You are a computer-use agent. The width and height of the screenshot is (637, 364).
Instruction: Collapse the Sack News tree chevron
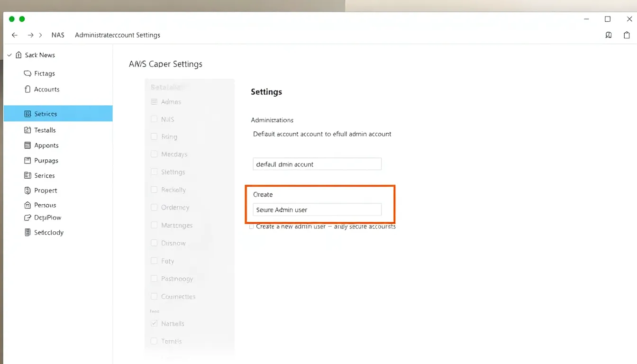pyautogui.click(x=9, y=55)
